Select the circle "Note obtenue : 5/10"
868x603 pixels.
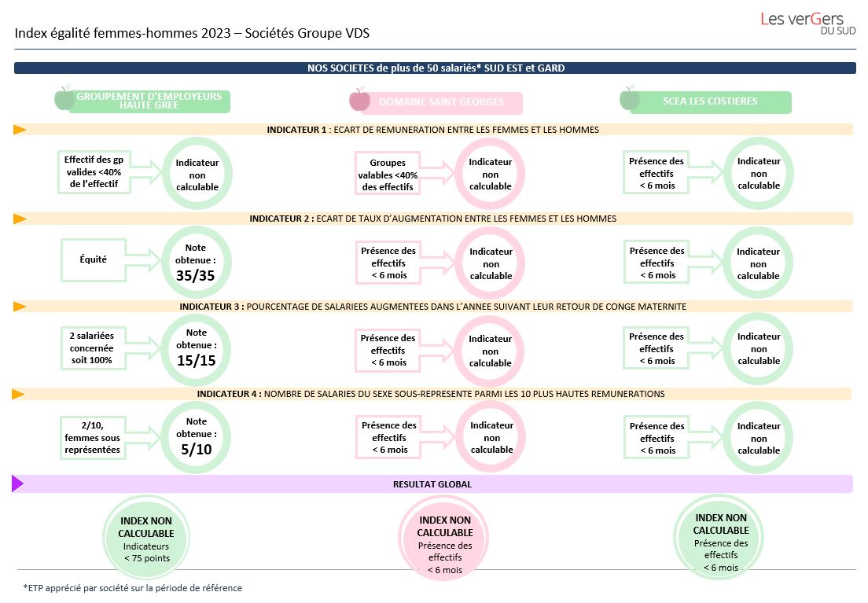196,437
